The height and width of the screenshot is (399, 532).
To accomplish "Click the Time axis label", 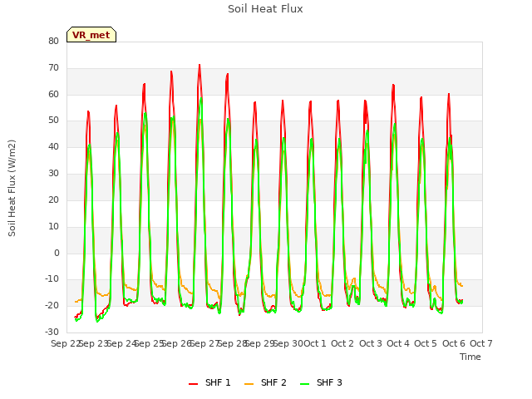I will point(470,357).
